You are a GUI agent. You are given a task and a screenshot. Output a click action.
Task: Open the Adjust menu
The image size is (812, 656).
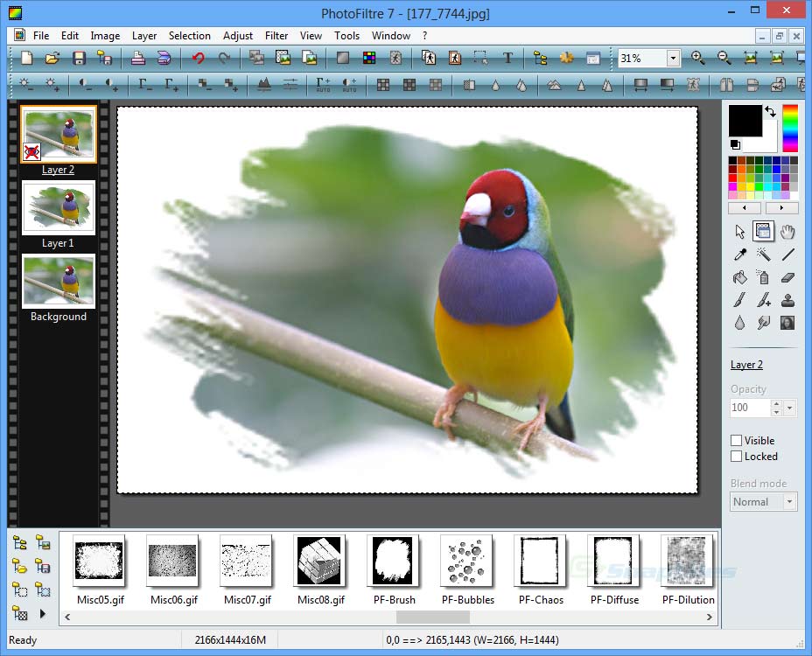[238, 36]
